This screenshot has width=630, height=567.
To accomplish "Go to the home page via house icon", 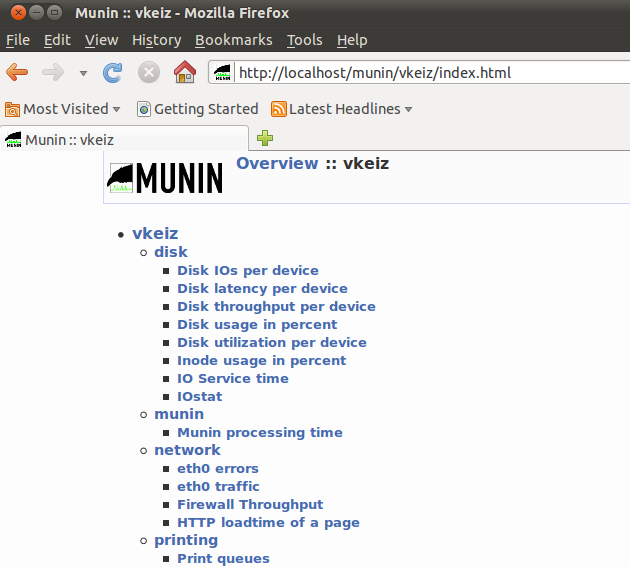I will tap(185, 72).
